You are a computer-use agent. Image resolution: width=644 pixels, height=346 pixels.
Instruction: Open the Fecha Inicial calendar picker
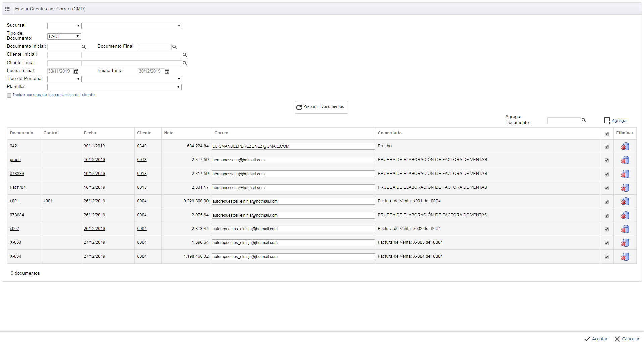pos(76,71)
